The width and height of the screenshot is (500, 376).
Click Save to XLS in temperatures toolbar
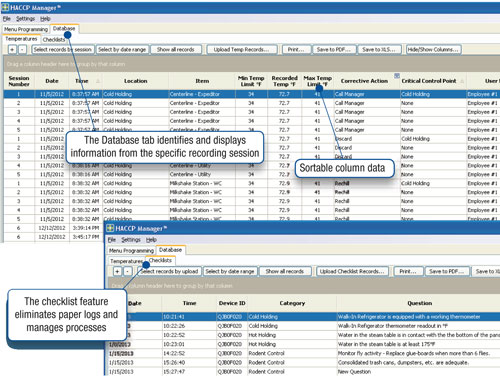[379, 49]
